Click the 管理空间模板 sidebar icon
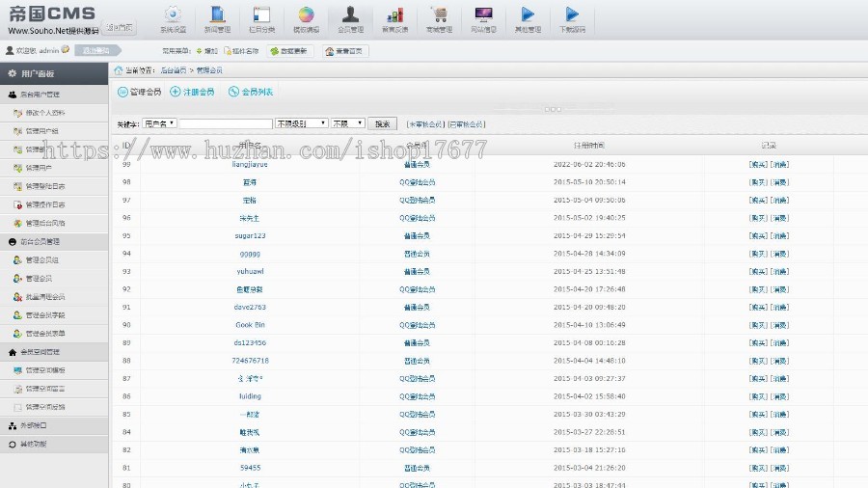 (x=17, y=370)
